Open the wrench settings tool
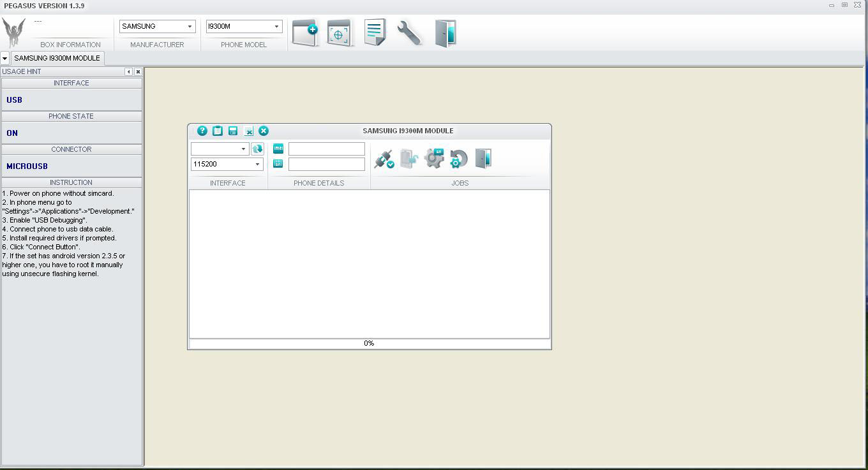The height and width of the screenshot is (470, 868). [x=409, y=33]
